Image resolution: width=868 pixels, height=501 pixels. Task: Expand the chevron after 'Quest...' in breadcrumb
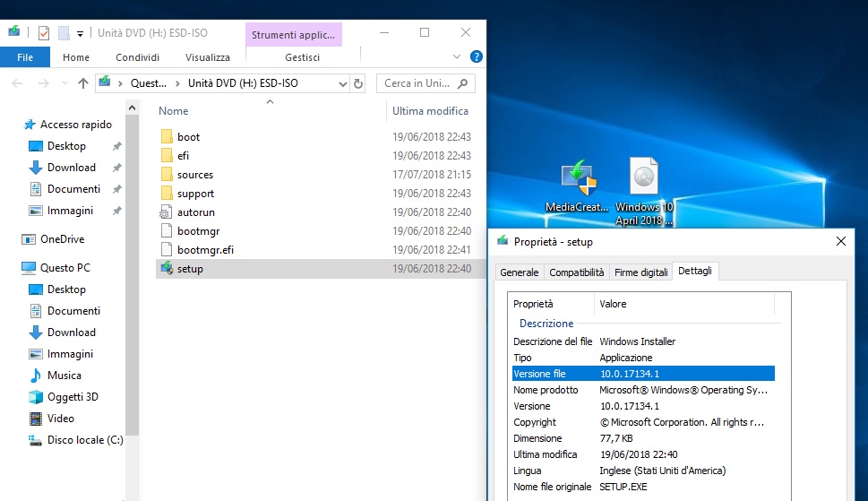(x=177, y=83)
